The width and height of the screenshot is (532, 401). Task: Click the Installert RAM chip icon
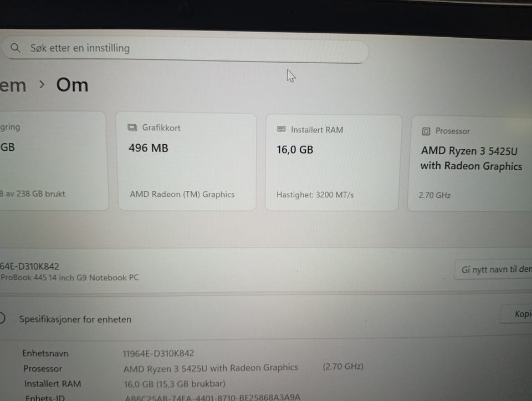coord(282,129)
